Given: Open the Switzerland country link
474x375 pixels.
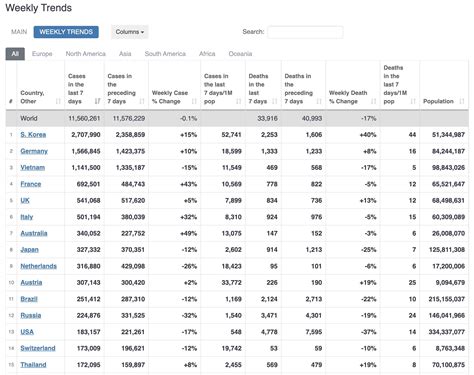Looking at the screenshot, I should (38, 348).
